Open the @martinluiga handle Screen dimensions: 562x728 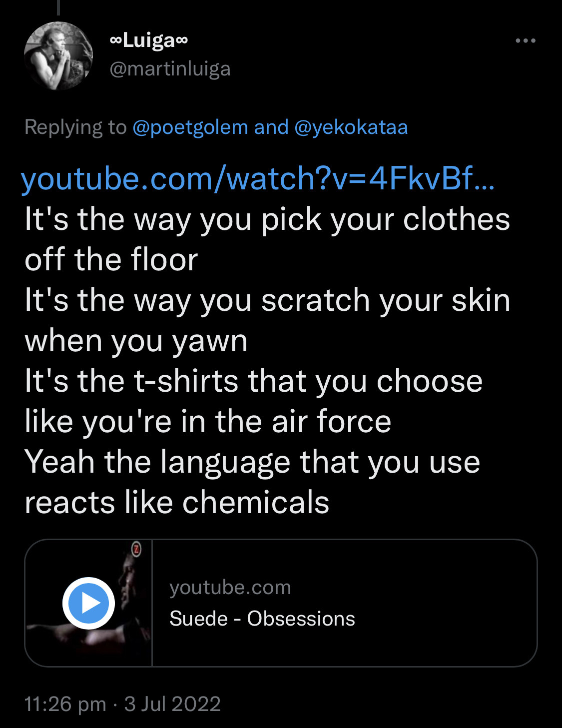pos(170,69)
